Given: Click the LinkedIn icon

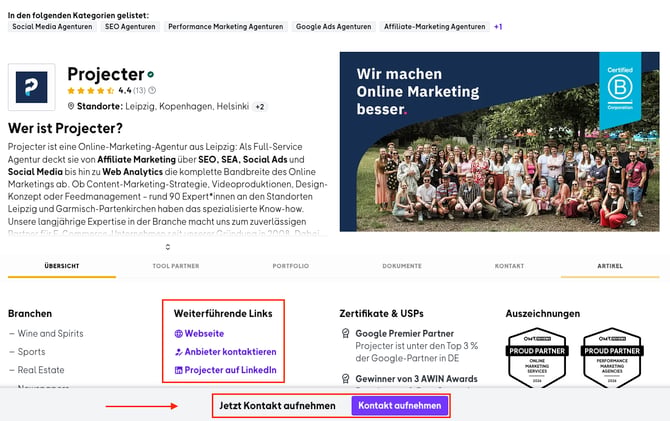Looking at the screenshot, I should pos(179,371).
